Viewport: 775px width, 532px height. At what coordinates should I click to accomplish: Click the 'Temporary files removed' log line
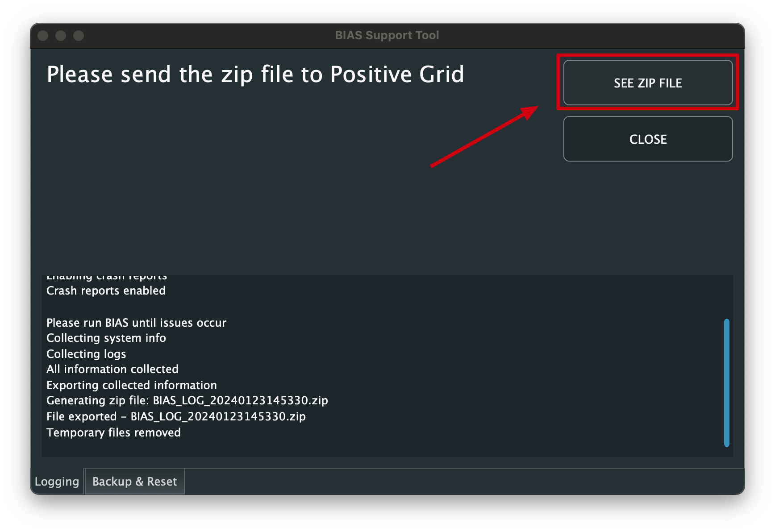coord(113,432)
